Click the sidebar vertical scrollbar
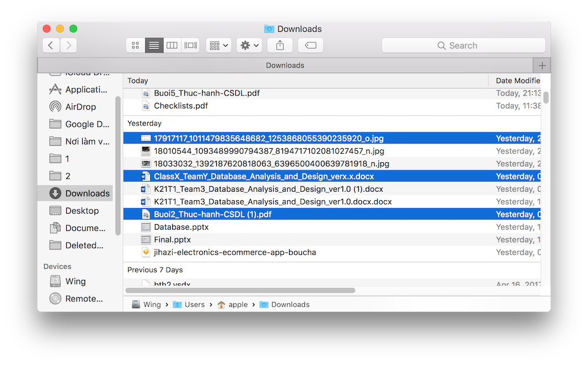The height and width of the screenshot is (365, 588). [118, 166]
